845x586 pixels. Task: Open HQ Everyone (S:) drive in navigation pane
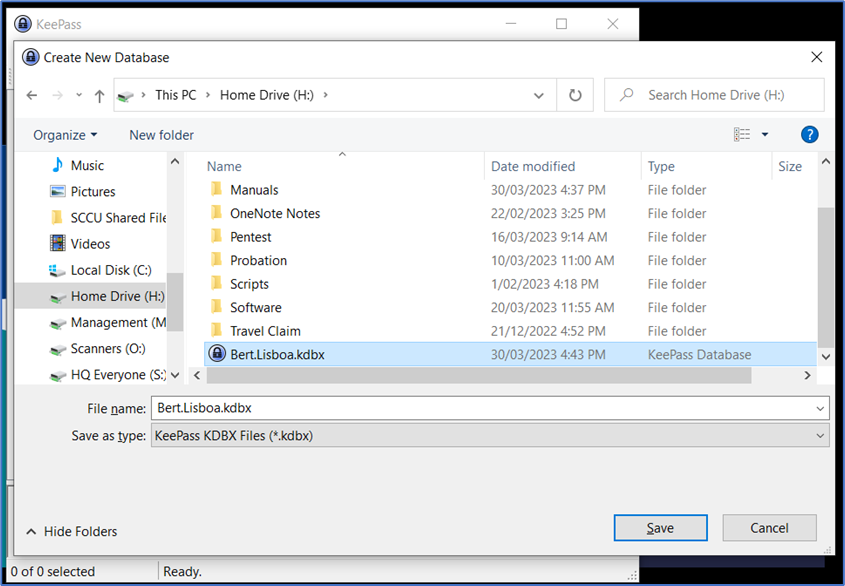click(x=108, y=375)
